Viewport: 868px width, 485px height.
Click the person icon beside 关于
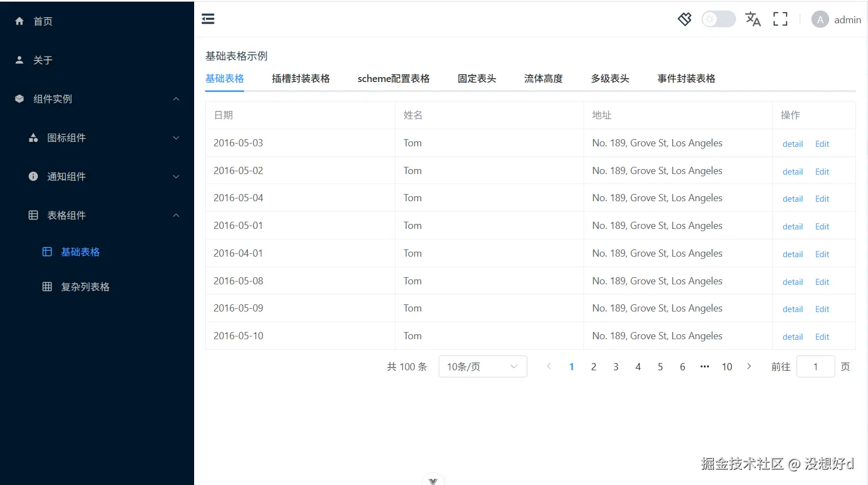click(x=19, y=60)
